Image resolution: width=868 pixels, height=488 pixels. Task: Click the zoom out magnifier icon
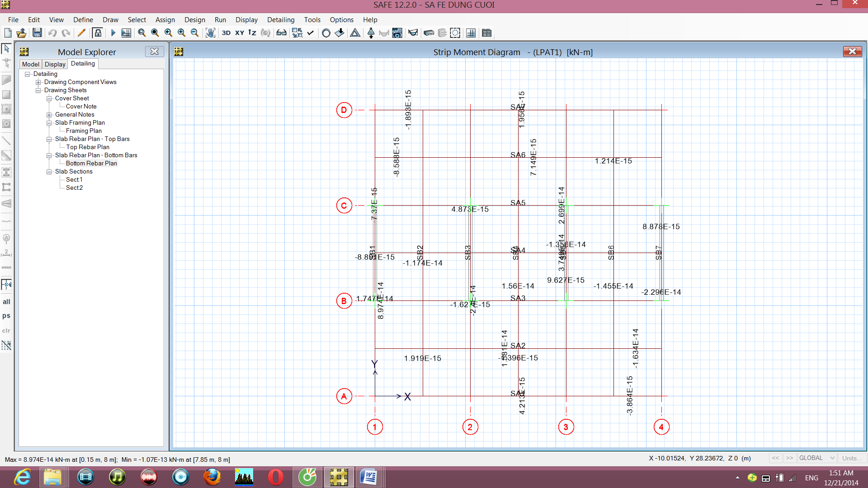[x=195, y=33]
